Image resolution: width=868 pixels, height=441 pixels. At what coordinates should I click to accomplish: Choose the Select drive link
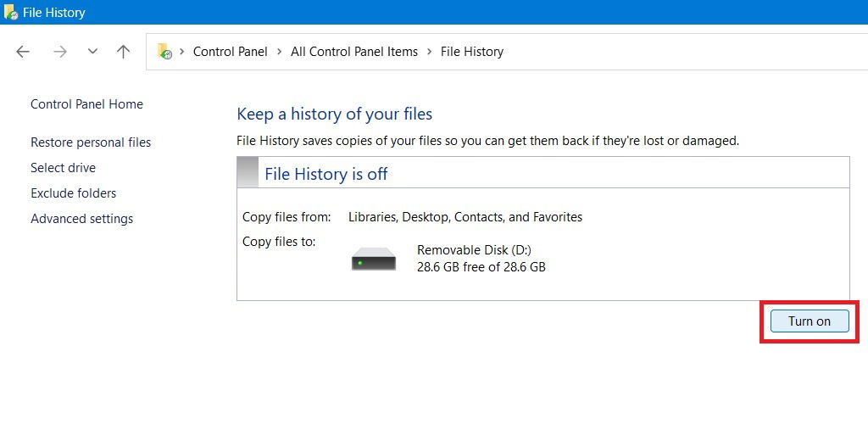(63, 168)
